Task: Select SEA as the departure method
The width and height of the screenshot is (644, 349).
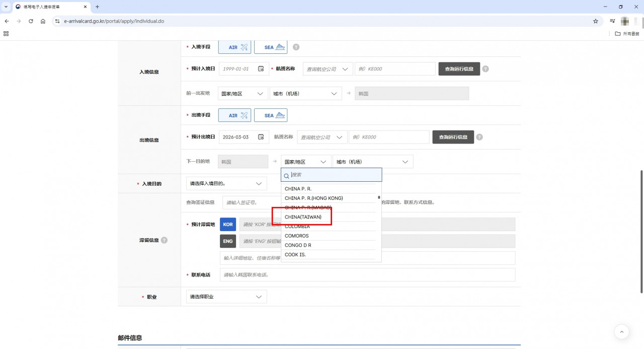Action: click(271, 115)
